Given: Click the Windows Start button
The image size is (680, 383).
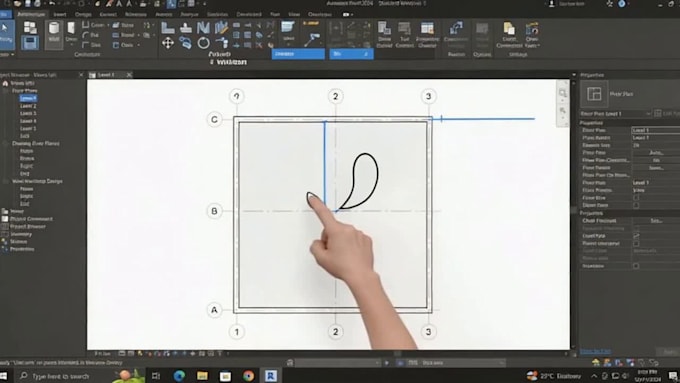Looking at the screenshot, I should (4, 376).
